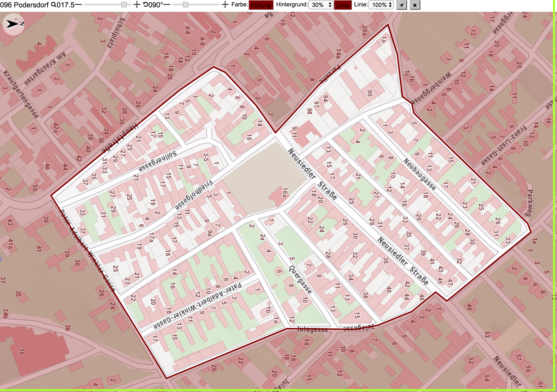This screenshot has height=392, width=557.
Task: Click the 096 Podersdorf title text
Action: pos(24,5)
